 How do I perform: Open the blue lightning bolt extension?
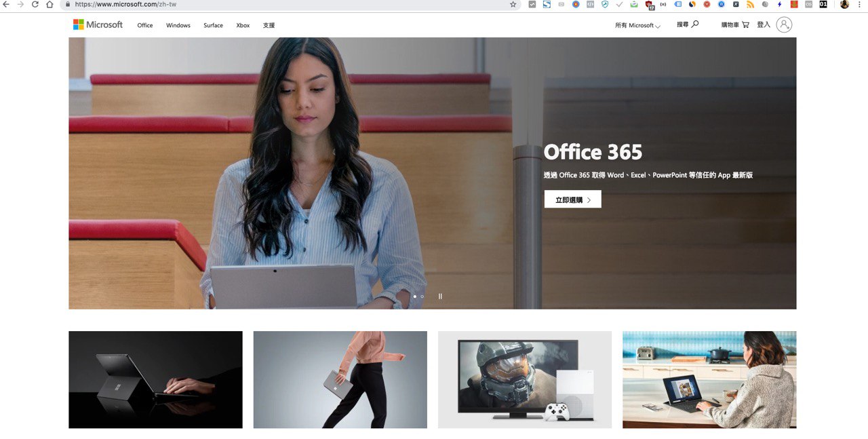pyautogui.click(x=780, y=4)
